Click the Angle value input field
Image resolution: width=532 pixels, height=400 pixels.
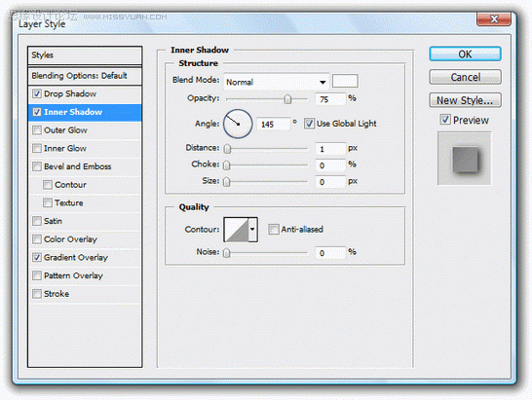click(x=274, y=125)
